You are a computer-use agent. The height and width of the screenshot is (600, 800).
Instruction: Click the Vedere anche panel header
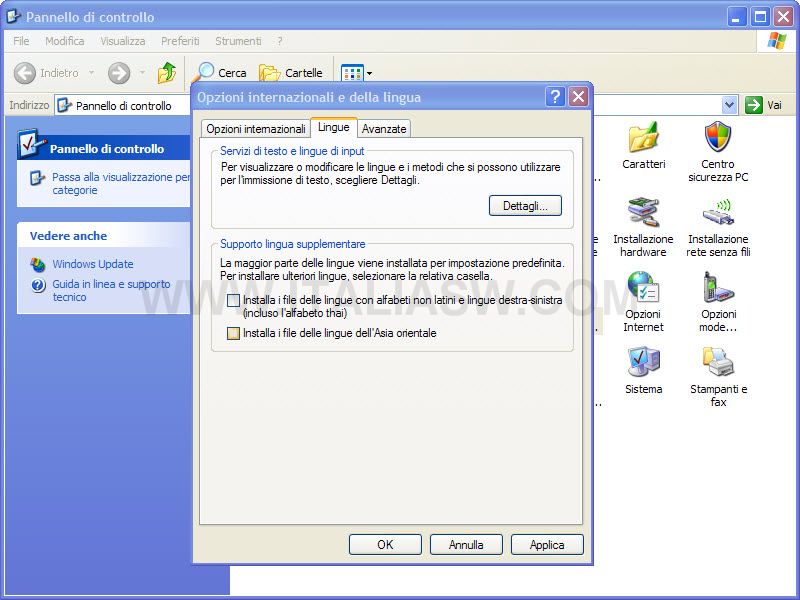pyautogui.click(x=104, y=236)
